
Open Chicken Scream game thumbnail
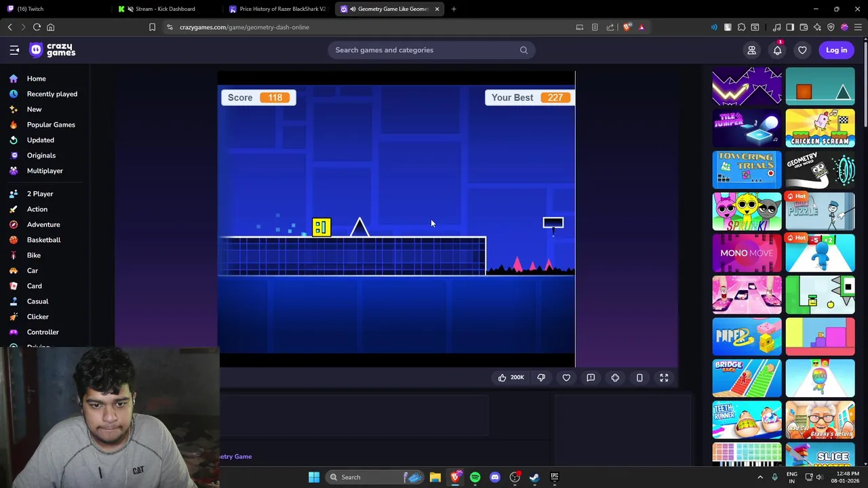coord(820,128)
